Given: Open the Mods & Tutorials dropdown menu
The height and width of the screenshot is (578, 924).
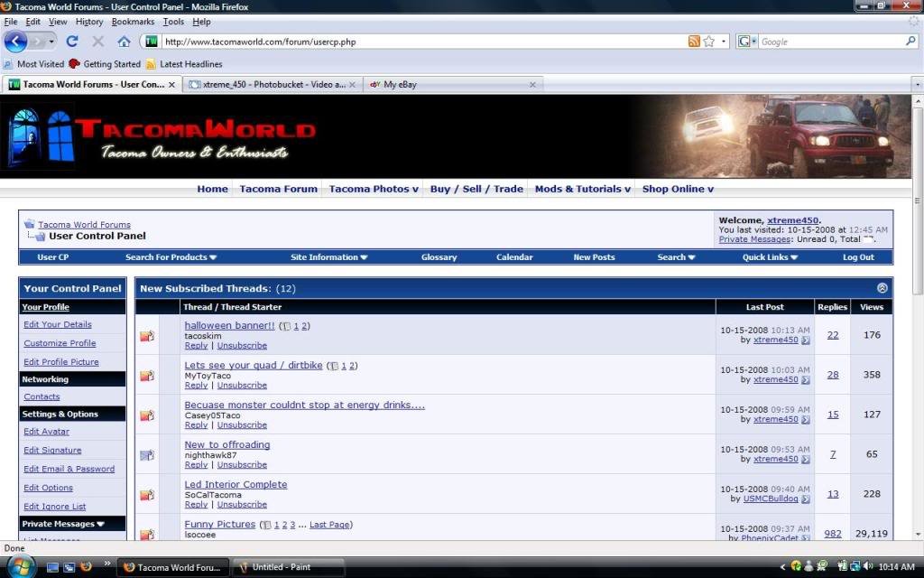Looking at the screenshot, I should (x=583, y=189).
